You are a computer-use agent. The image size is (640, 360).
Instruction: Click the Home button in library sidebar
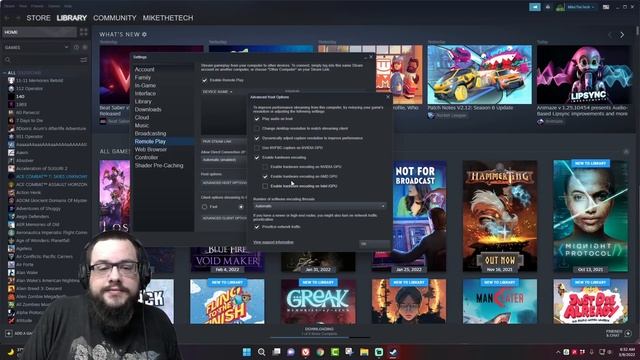tap(40, 32)
